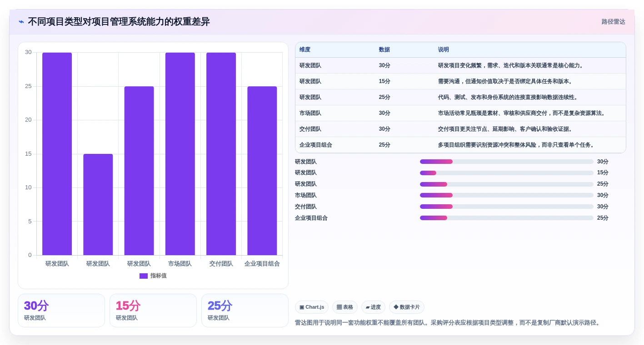Click the 路径雷达 label in the header
Image resolution: width=644 pixels, height=345 pixels.
click(614, 22)
